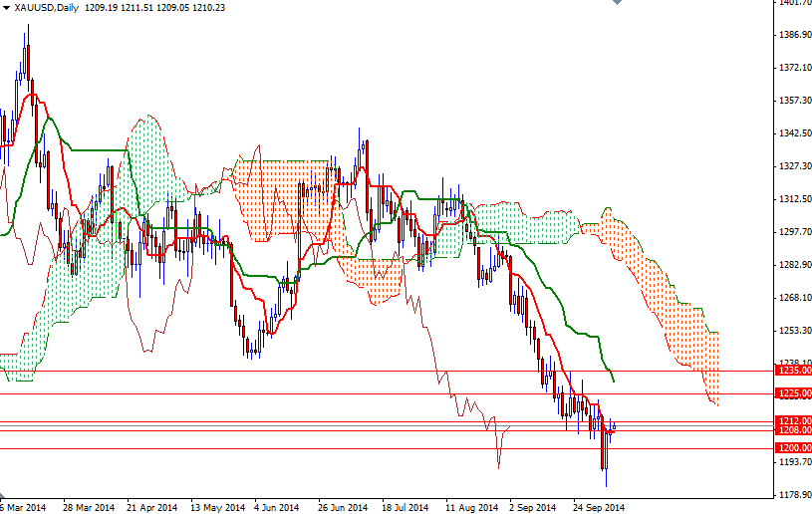Select the 1212.00 red price tag
812x514 pixels.
(793, 420)
